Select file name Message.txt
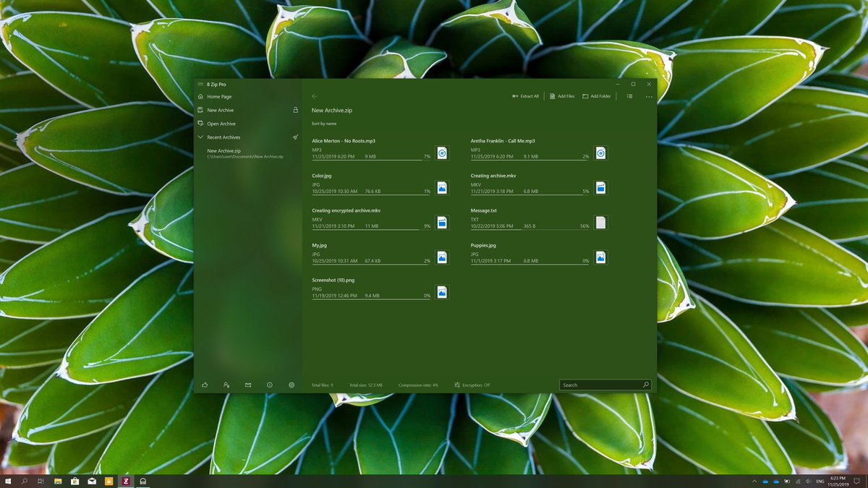868x488 pixels. tap(484, 210)
